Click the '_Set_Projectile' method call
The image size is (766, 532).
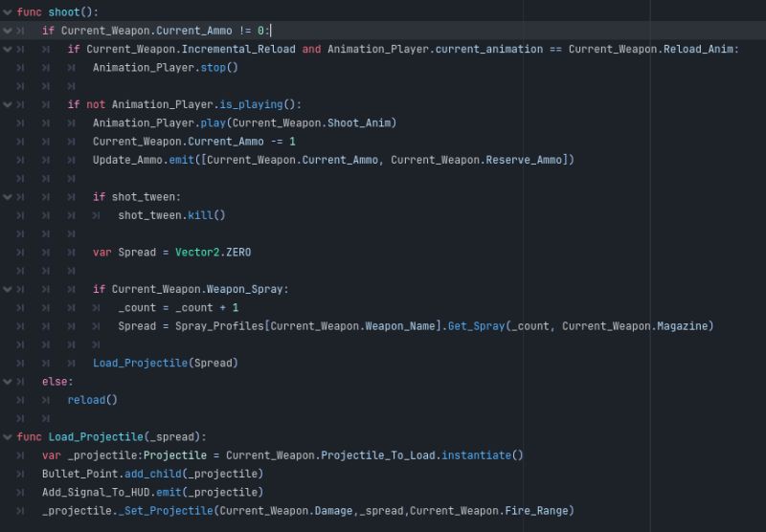[x=166, y=511]
